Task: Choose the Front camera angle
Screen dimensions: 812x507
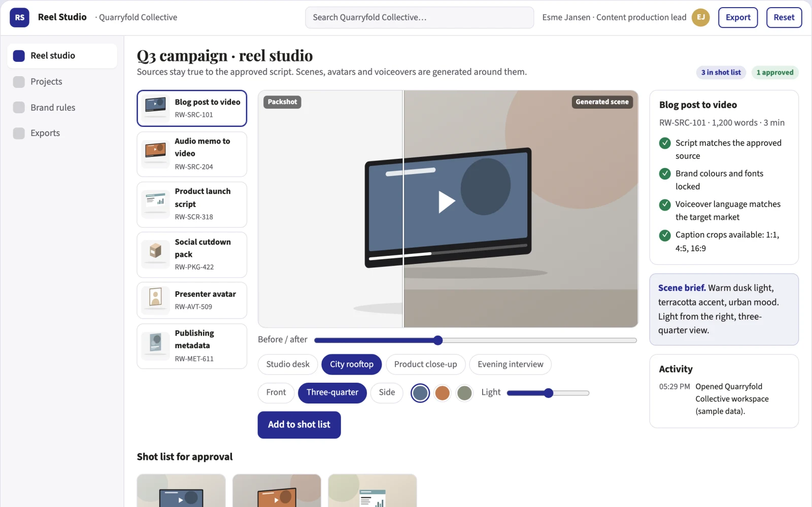Action: (276, 393)
